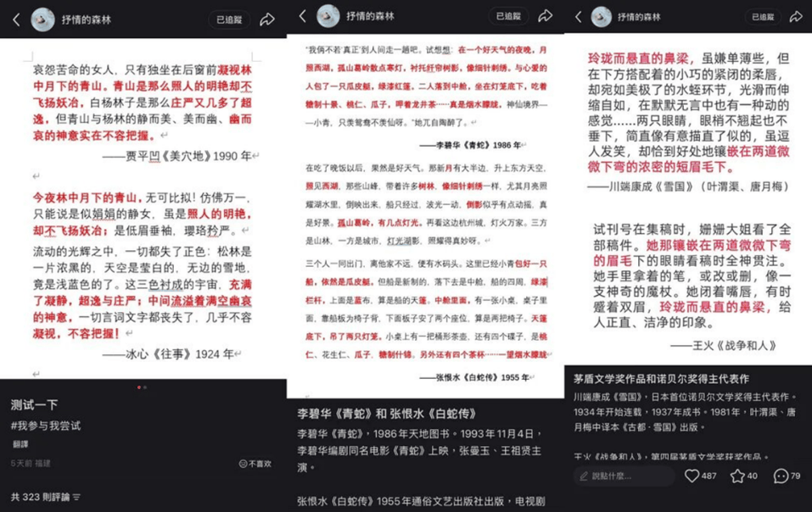Open the avatar in the left post header
812x512 pixels.
click(42, 19)
